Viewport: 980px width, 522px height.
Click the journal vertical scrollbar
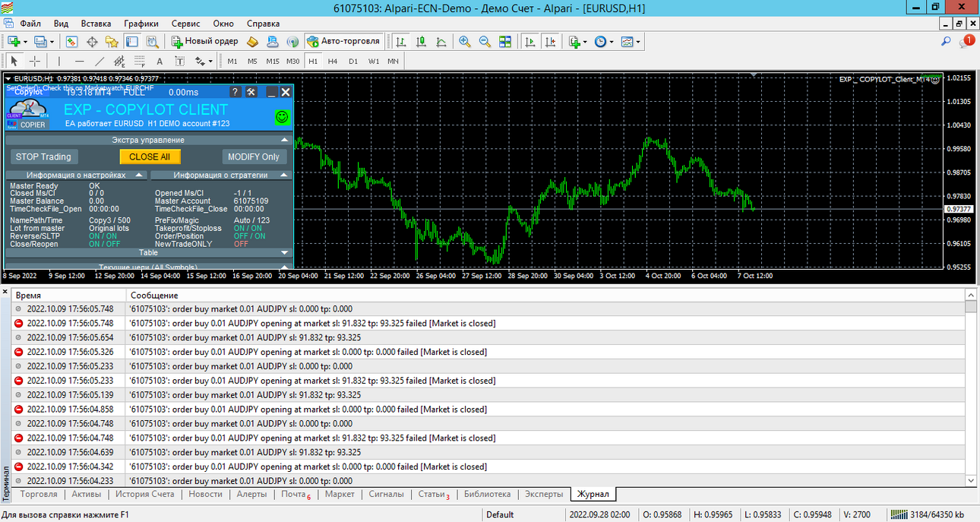[x=970, y=388]
